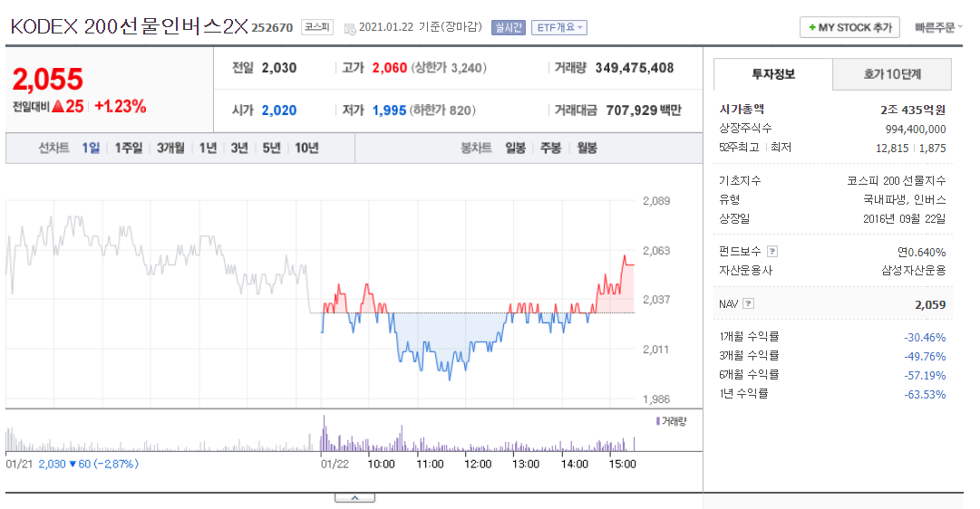980x509 pixels.
Task: Click the 전일 value 2,030
Action: (x=278, y=68)
